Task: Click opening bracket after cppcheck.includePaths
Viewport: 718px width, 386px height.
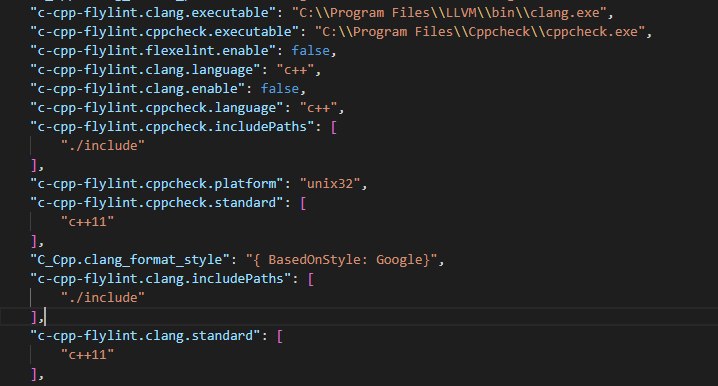Action: click(x=333, y=127)
